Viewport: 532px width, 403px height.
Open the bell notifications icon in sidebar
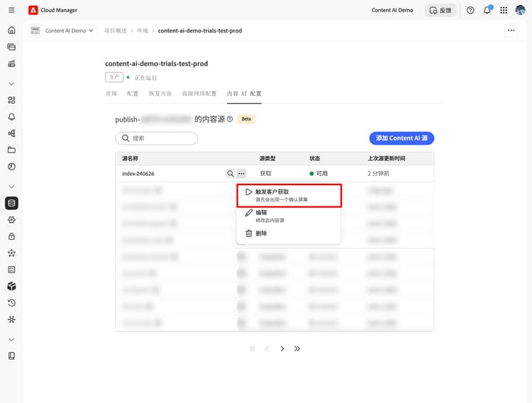click(11, 117)
